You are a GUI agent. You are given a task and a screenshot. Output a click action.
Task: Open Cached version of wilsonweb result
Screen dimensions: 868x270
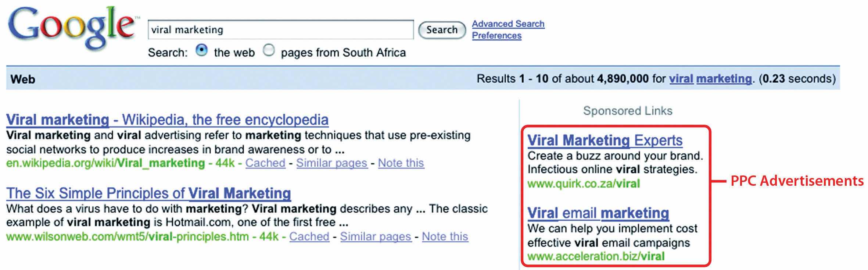tap(309, 237)
